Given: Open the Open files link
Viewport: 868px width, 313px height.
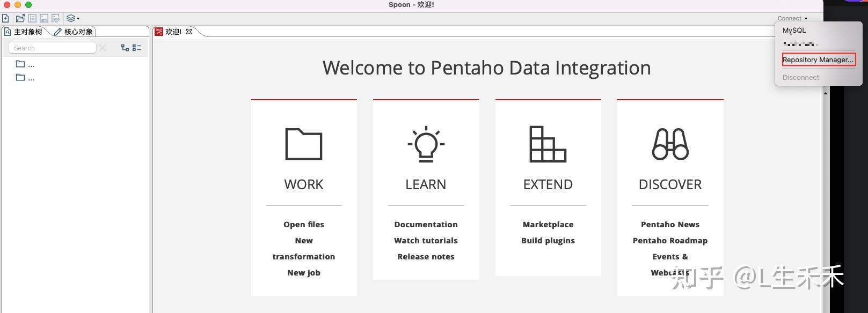Looking at the screenshot, I should point(304,225).
